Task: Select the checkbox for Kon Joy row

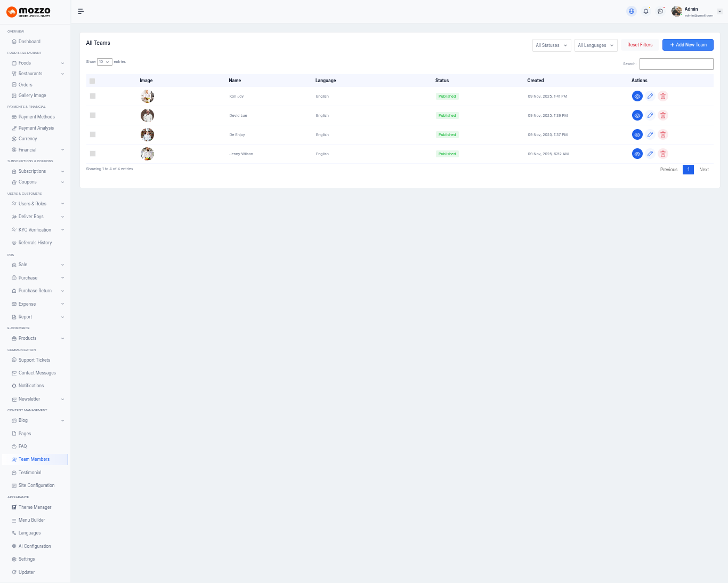Action: (93, 96)
